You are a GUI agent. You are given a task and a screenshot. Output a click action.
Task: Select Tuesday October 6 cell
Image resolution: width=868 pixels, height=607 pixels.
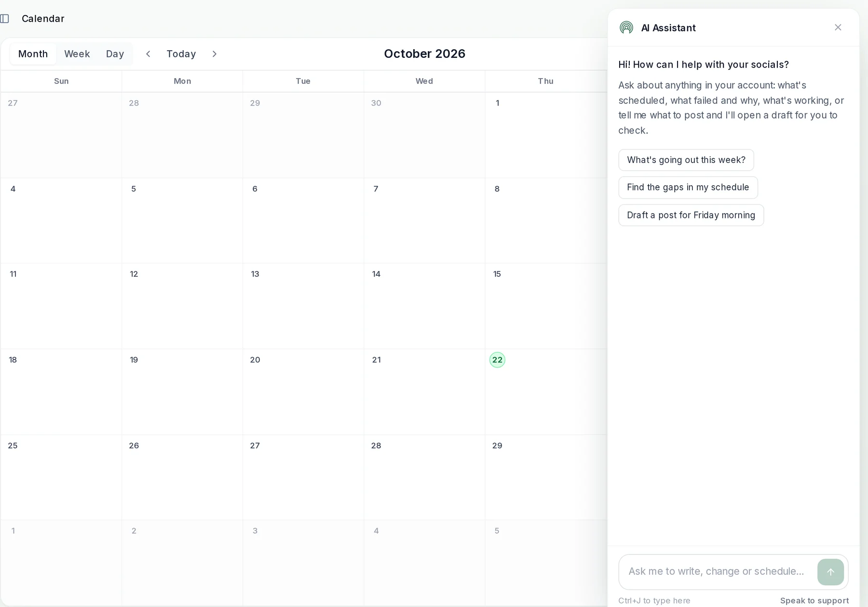pos(303,221)
